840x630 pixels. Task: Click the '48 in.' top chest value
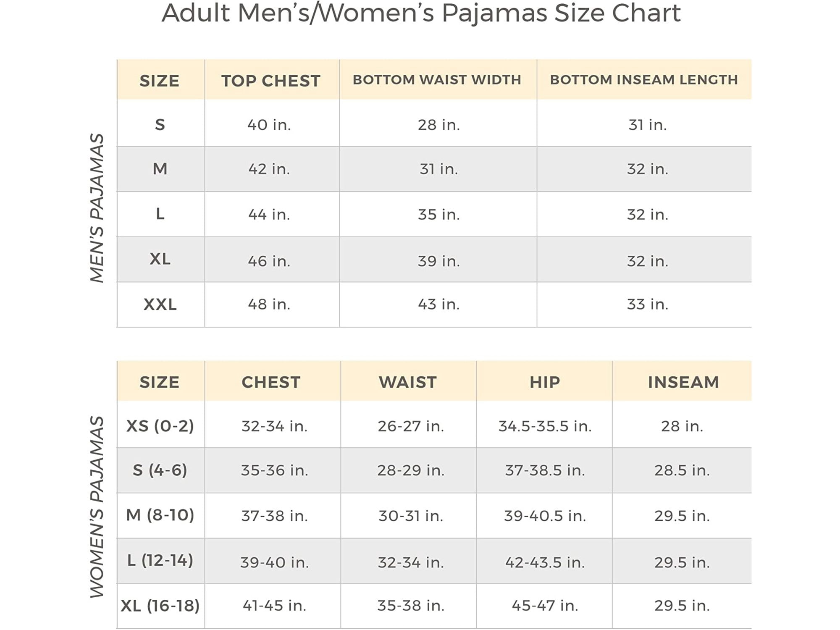point(269,304)
